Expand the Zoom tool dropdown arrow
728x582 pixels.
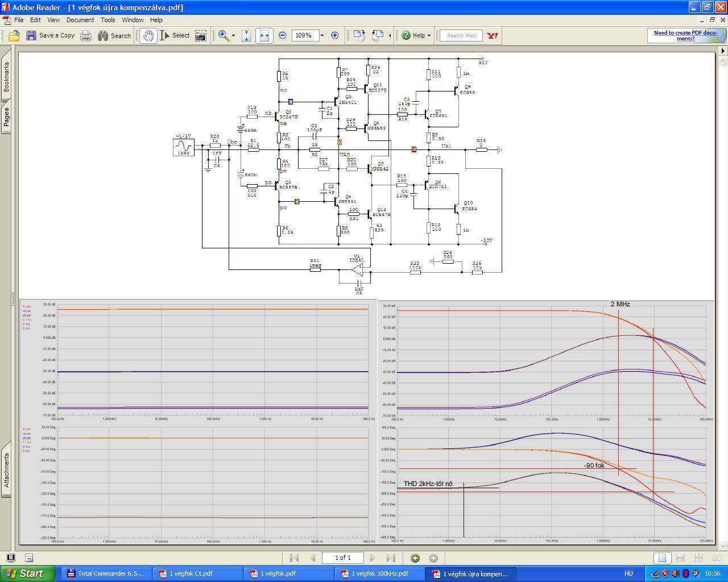[233, 36]
